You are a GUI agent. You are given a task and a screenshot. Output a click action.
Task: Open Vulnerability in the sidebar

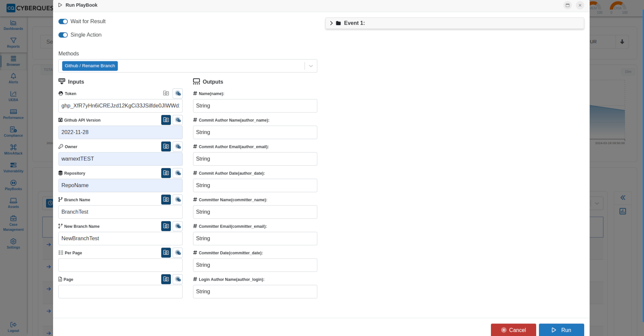(x=13, y=168)
